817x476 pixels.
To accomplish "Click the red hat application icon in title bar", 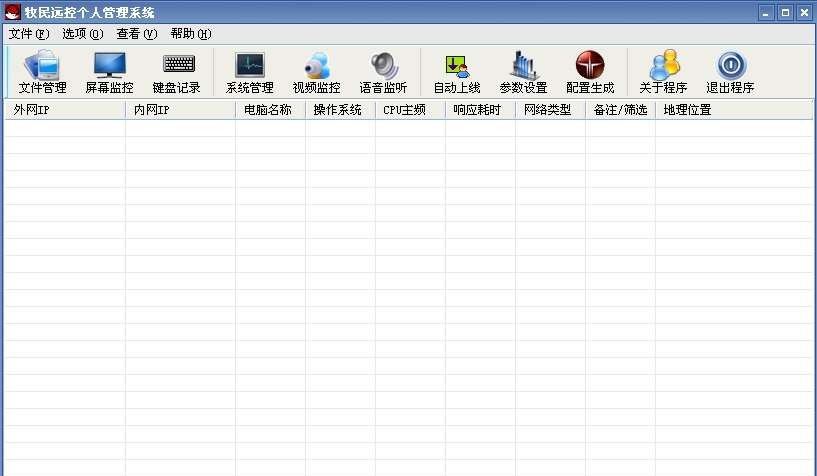I will pyautogui.click(x=12, y=12).
